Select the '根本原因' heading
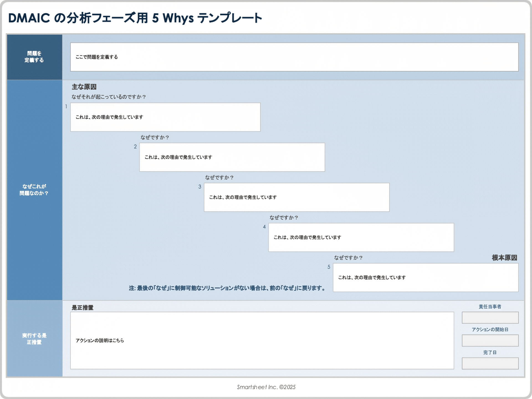This screenshot has width=532, height=399. (505, 258)
